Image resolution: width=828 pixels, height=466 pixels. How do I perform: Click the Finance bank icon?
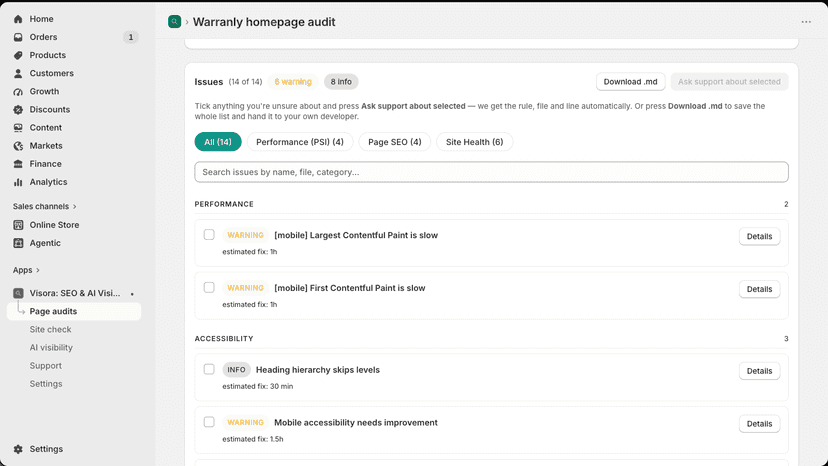[x=18, y=164]
